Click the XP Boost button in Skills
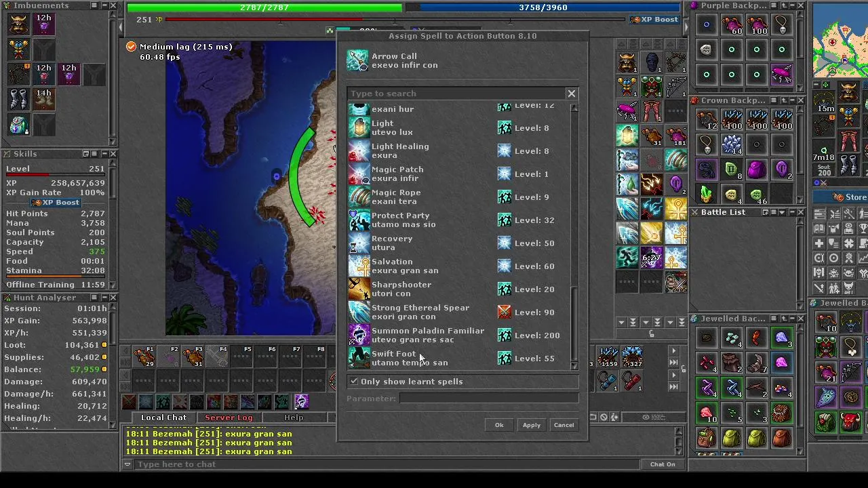The width and height of the screenshot is (868, 488). [56, 203]
